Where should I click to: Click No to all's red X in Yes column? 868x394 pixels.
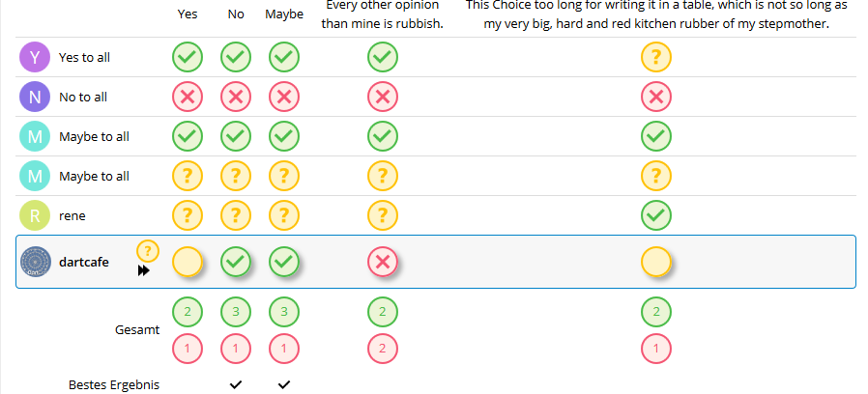pos(188,97)
